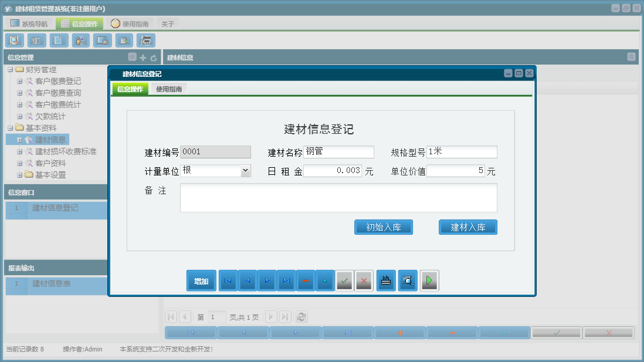Click the 初始入库 button
The width and height of the screenshot is (644, 362).
[384, 227]
